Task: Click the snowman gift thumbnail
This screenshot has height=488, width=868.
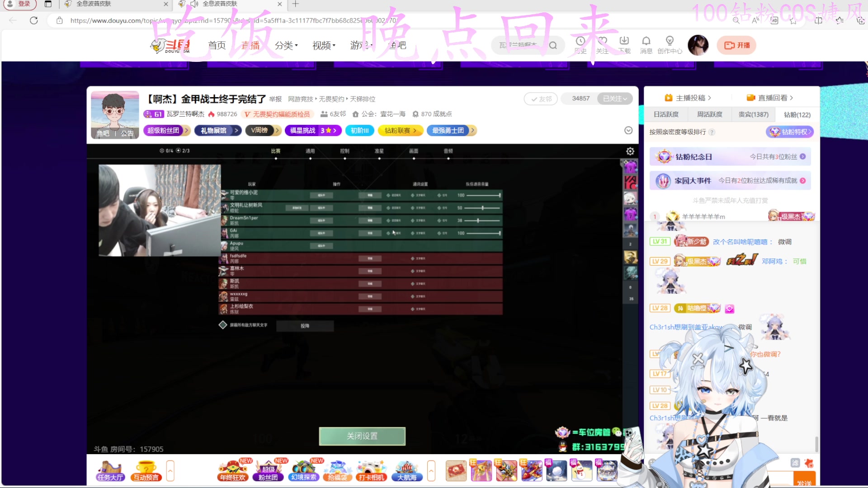Action: pos(582,471)
